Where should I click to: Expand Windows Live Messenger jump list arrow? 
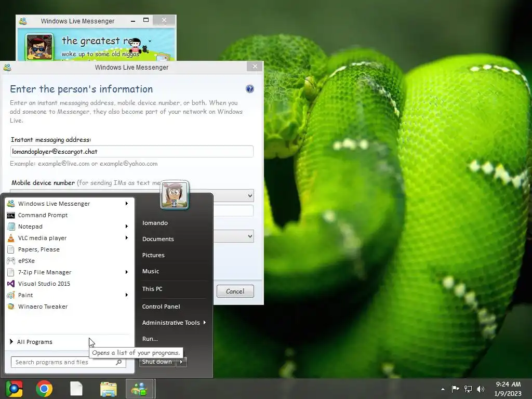pyautogui.click(x=127, y=204)
